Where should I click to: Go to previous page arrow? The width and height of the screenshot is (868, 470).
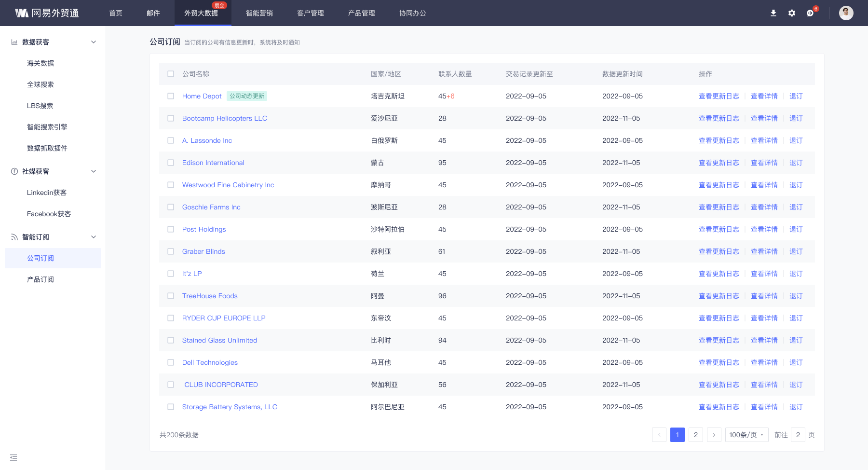[659, 435]
